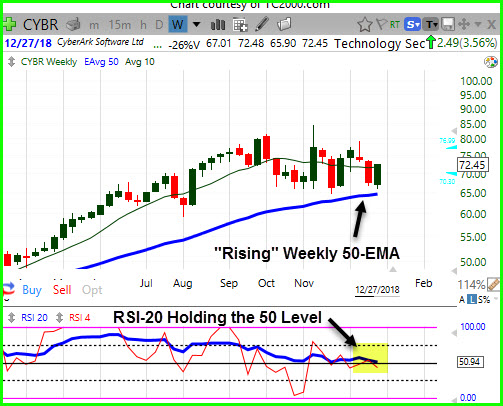Edit the RSI 20 indicator label
The height and width of the screenshot is (406, 503).
tap(34, 317)
